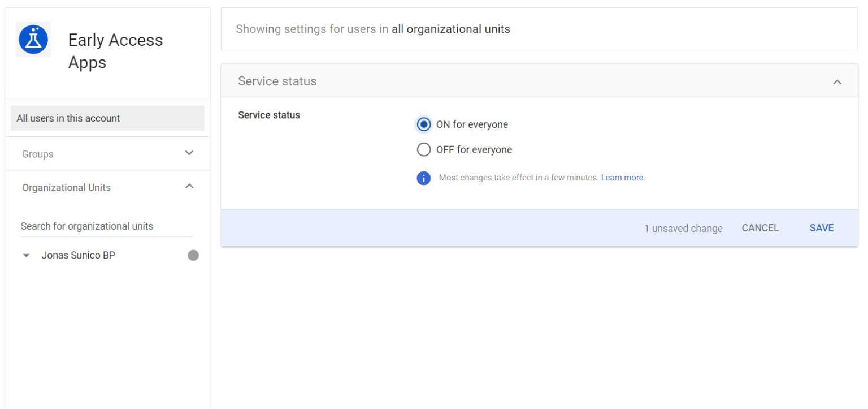This screenshot has height=409, width=868.
Task: Expand the Groups section
Action: pos(189,153)
